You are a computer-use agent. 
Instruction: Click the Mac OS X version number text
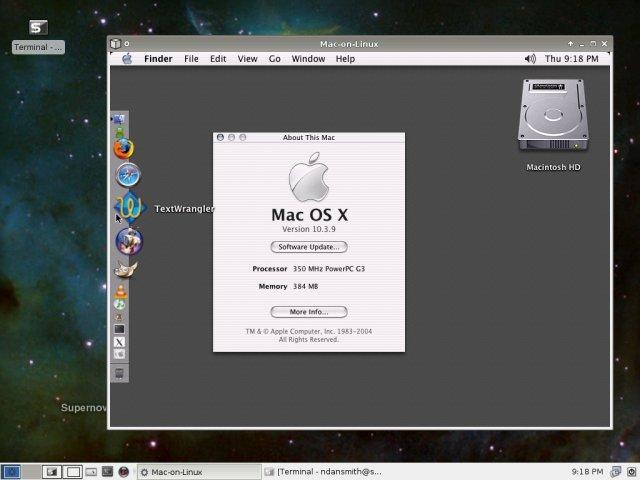(308, 229)
